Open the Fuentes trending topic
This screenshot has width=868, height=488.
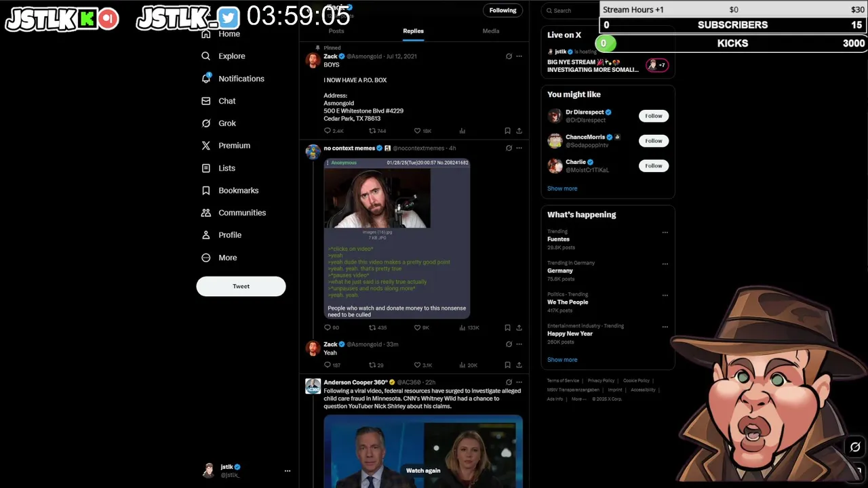[608, 239]
